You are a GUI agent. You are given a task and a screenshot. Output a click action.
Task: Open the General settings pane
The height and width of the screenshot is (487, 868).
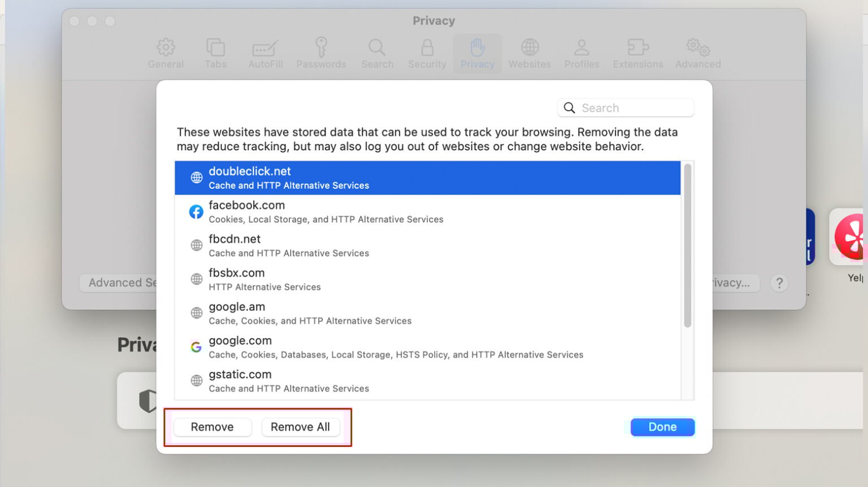click(x=166, y=53)
